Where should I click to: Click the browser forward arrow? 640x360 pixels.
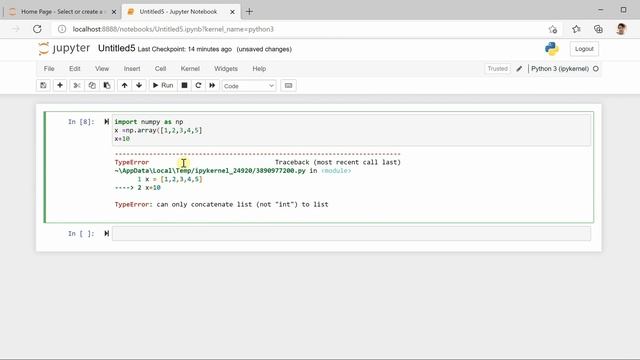click(x=16, y=29)
